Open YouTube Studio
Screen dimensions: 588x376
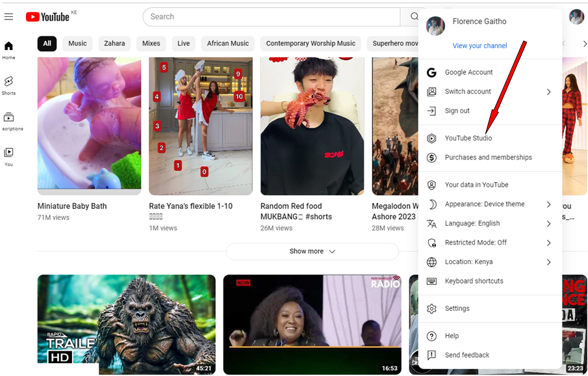click(467, 138)
